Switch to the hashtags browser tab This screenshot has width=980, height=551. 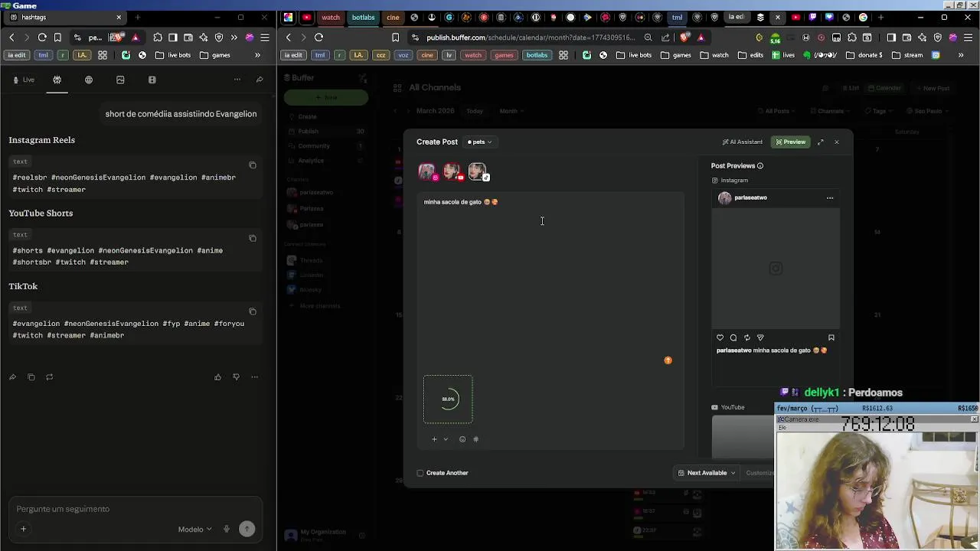(65, 17)
